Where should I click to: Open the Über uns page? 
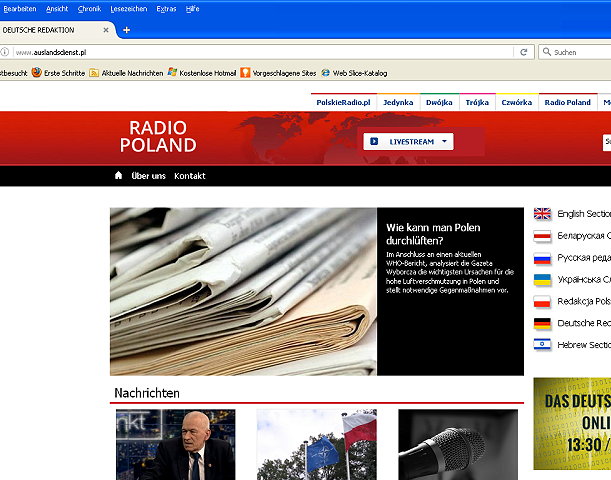click(148, 176)
